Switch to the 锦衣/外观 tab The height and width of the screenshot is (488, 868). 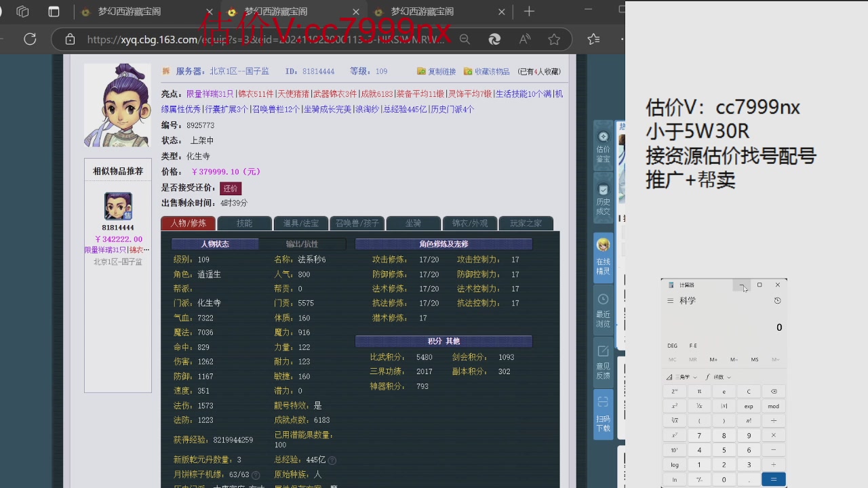click(469, 223)
